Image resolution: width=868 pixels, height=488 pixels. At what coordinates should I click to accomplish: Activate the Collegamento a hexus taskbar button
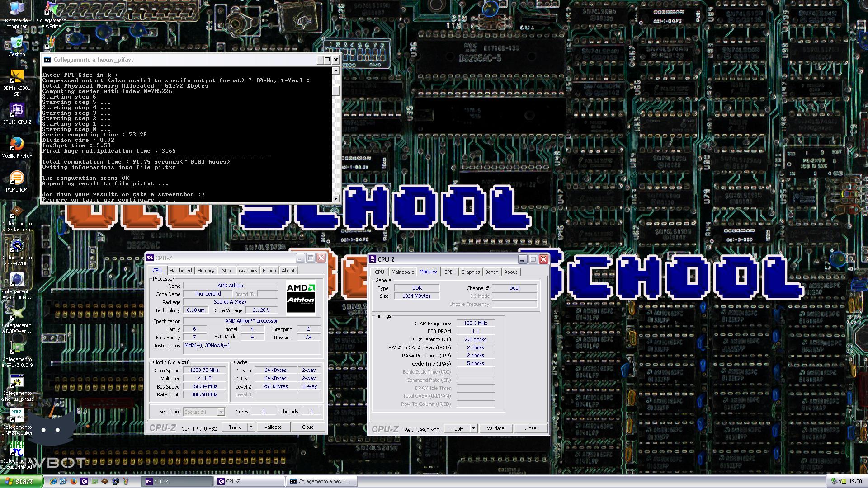coord(322,481)
